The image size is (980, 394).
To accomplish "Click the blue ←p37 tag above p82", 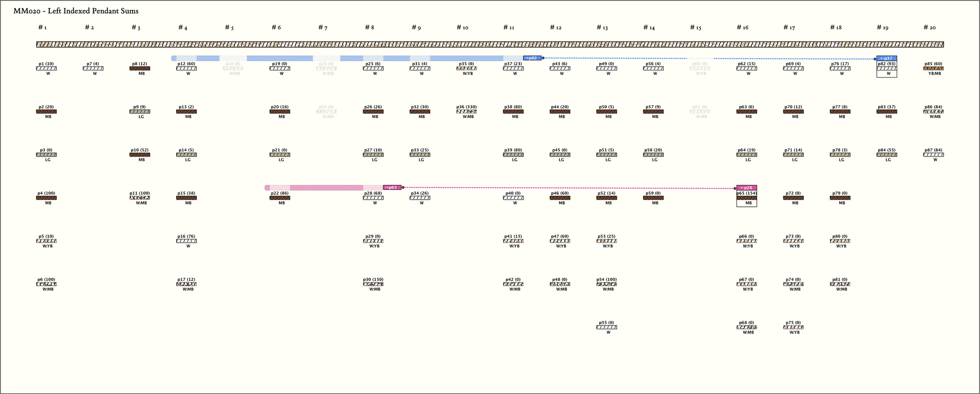I will tap(887, 58).
